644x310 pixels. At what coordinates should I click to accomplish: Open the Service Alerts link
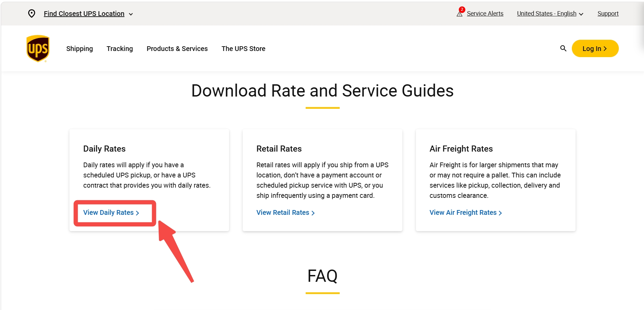(485, 14)
